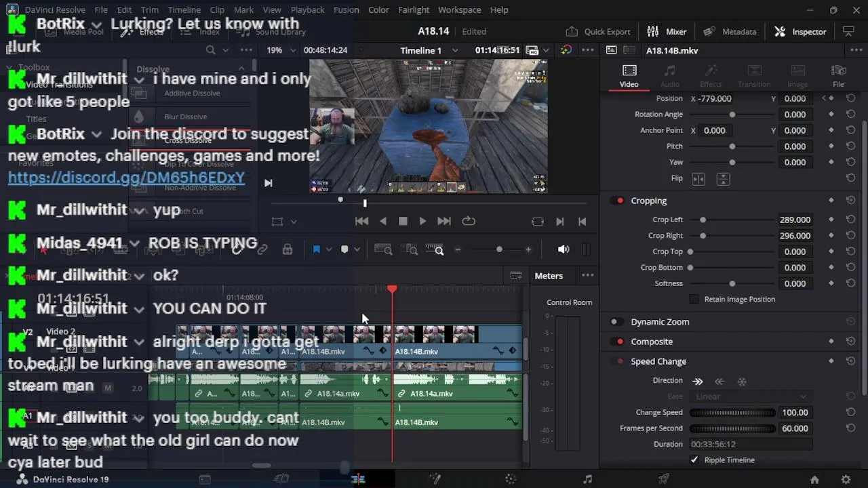Flip clip horizontally

click(698, 179)
